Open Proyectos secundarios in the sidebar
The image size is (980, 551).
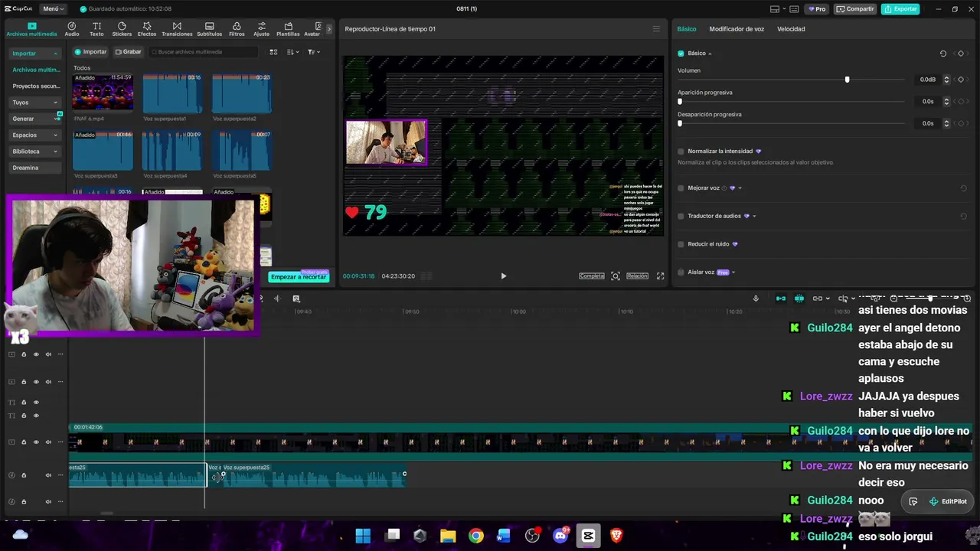coord(36,86)
